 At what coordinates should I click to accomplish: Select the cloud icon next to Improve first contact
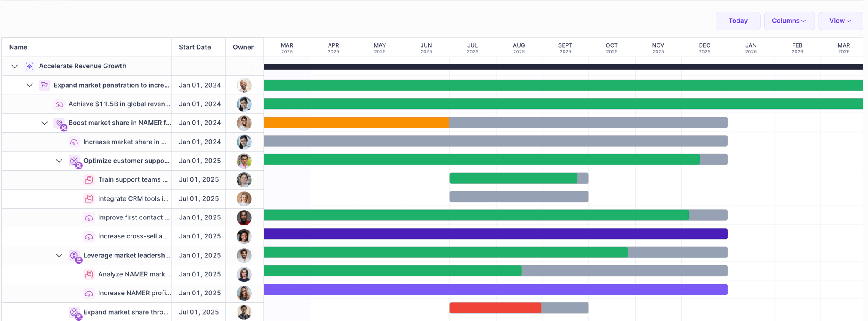point(89,217)
